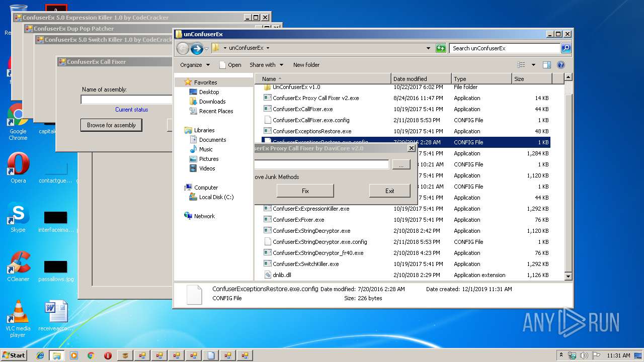This screenshot has height=362, width=644.
Task: Sort files by the Type column
Action: (x=481, y=79)
